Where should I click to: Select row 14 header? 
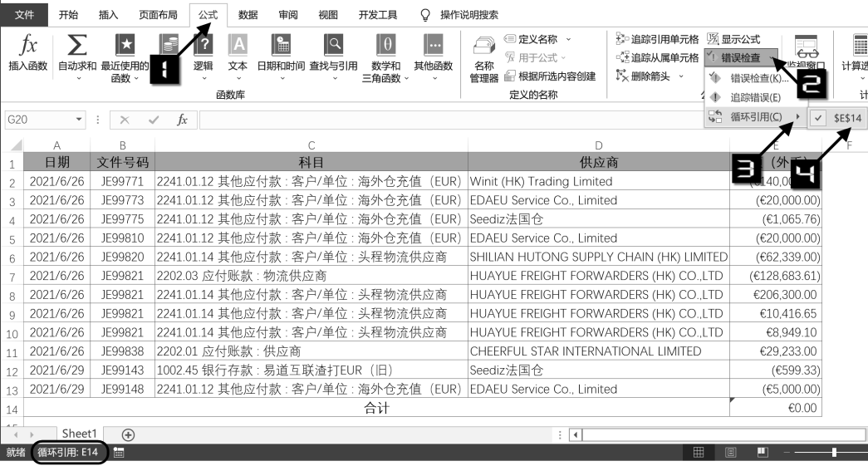(12, 409)
